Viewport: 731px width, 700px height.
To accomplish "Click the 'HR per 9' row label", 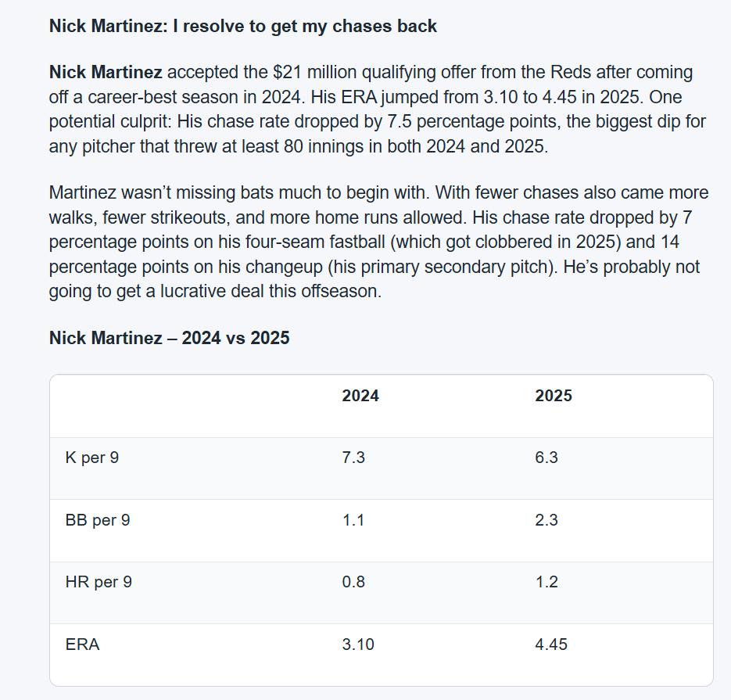I will [x=98, y=582].
